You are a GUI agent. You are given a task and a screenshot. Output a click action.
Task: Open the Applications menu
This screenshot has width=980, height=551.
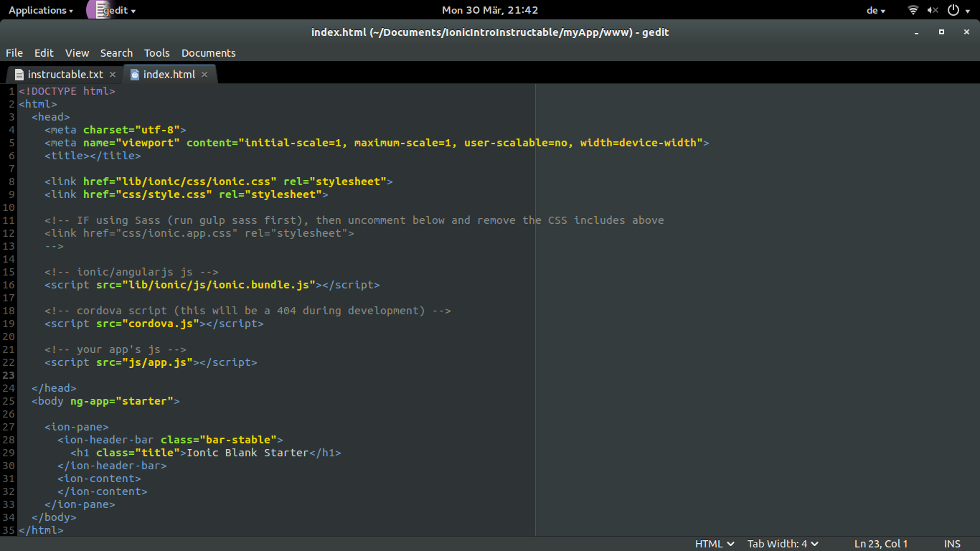pyautogui.click(x=41, y=10)
